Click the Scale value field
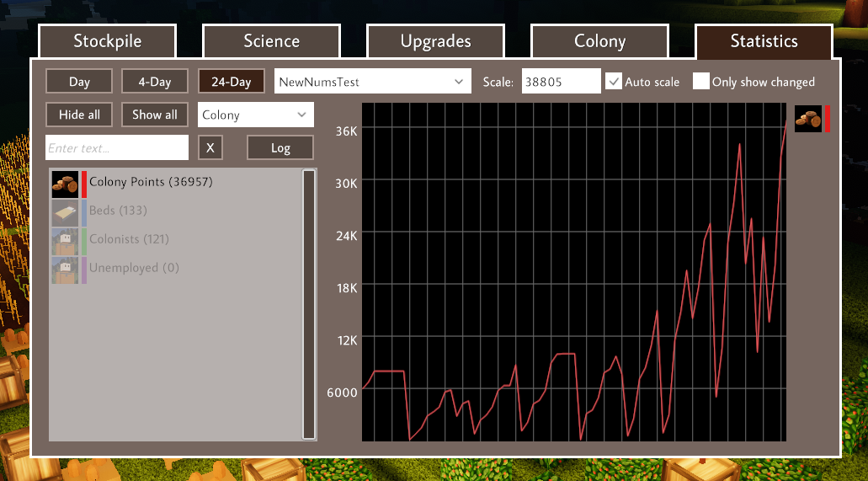 pyautogui.click(x=561, y=82)
